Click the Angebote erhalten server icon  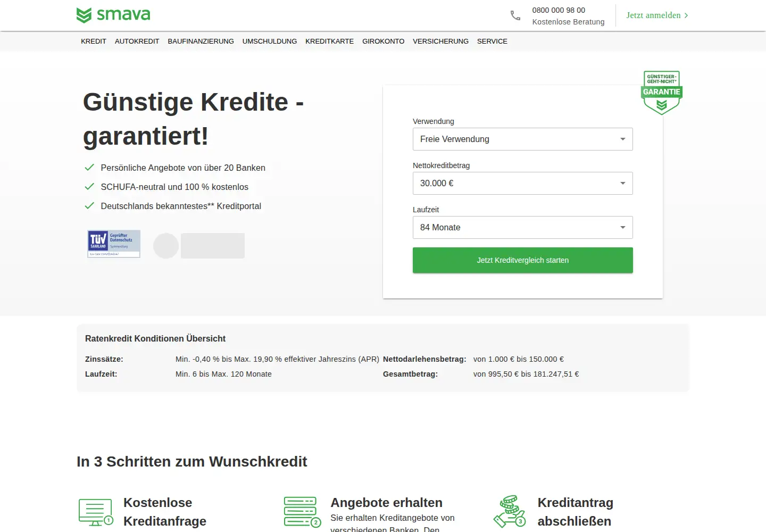pos(303,512)
